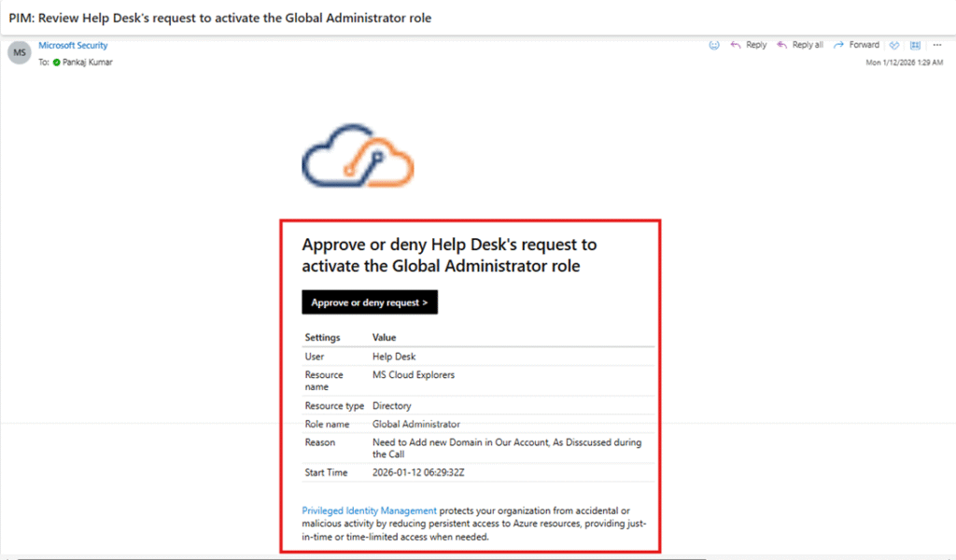Open the More actions ellipsis menu
This screenshot has width=956, height=560.
936,45
